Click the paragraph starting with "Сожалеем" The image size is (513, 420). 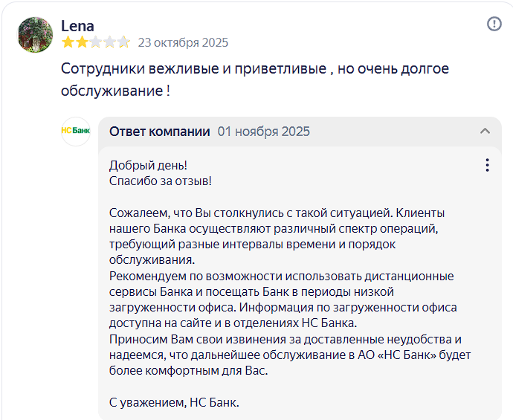pyautogui.click(x=286, y=236)
